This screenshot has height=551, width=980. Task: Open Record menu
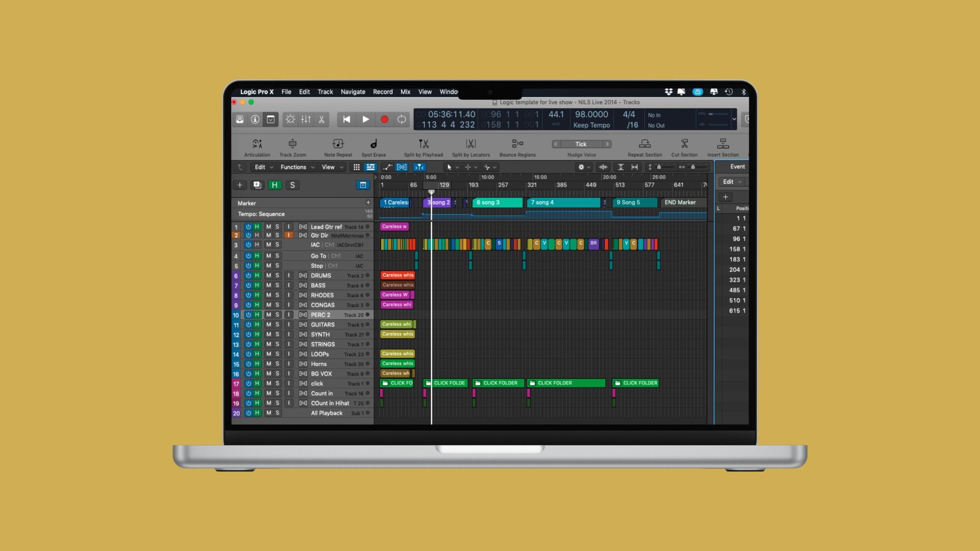383,92
